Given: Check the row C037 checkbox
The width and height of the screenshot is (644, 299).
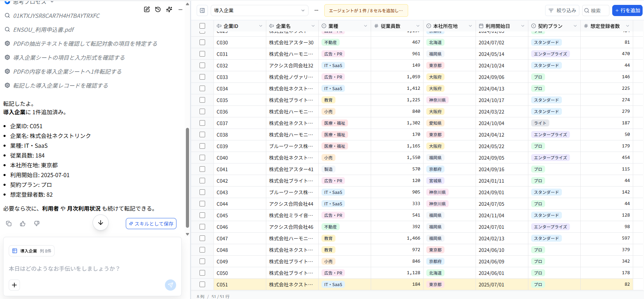Looking at the screenshot, I should point(202,123).
